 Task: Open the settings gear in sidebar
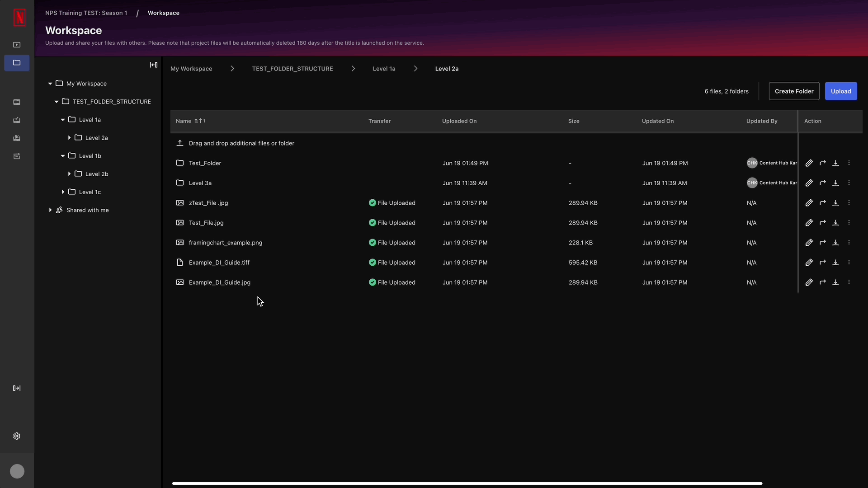[x=17, y=436]
